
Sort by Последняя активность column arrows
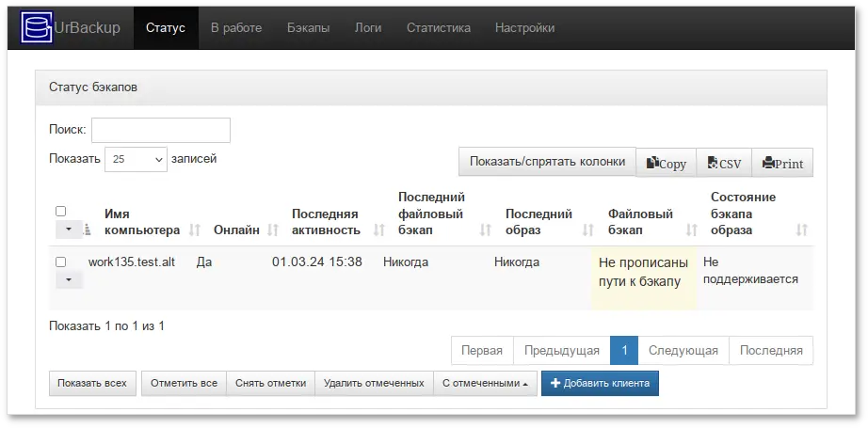click(x=378, y=230)
